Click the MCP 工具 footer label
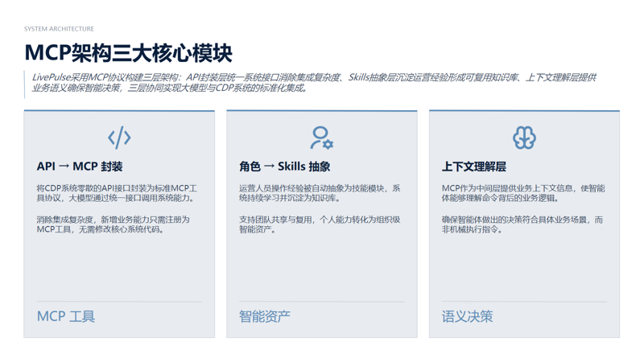 66,316
